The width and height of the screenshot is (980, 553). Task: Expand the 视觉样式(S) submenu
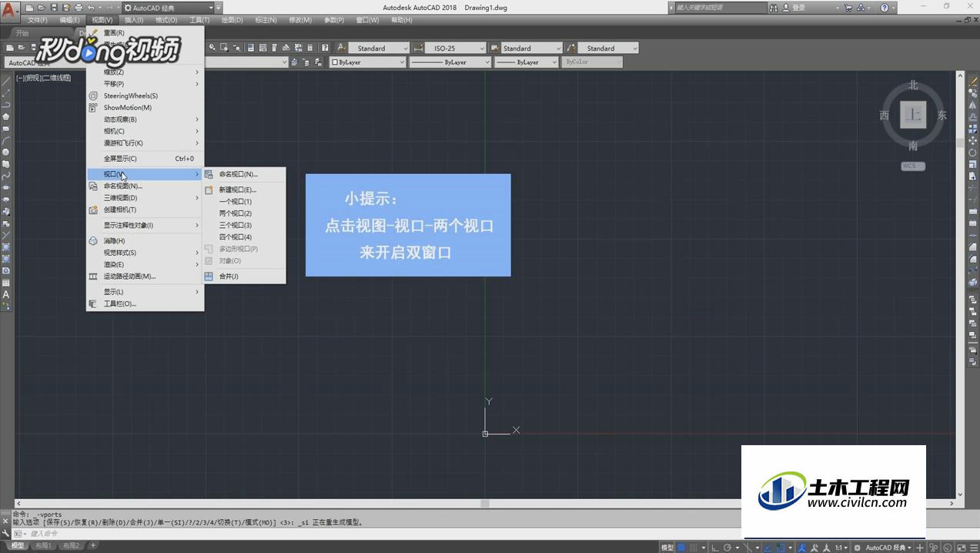145,253
